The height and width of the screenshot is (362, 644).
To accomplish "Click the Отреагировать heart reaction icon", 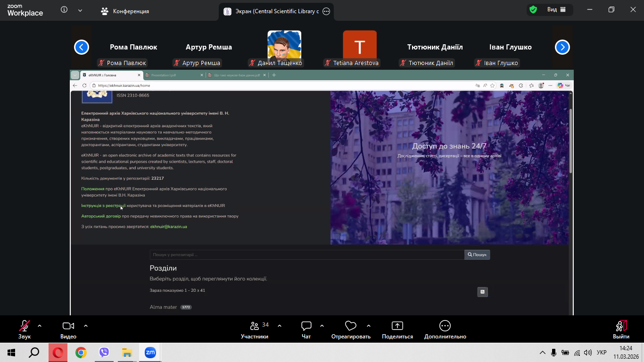I will [350, 326].
